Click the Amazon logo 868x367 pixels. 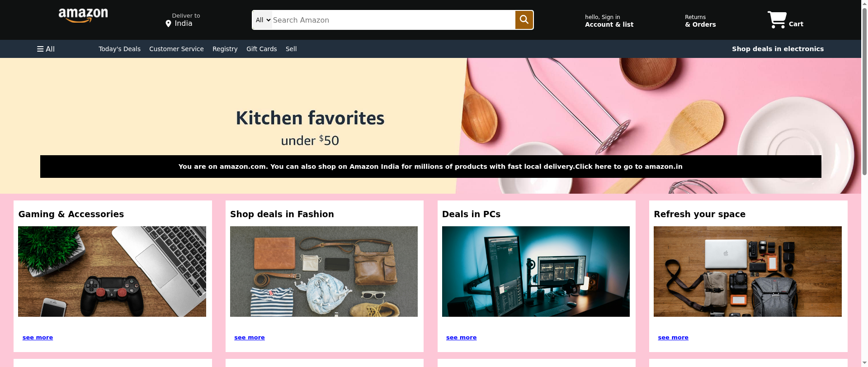[83, 16]
